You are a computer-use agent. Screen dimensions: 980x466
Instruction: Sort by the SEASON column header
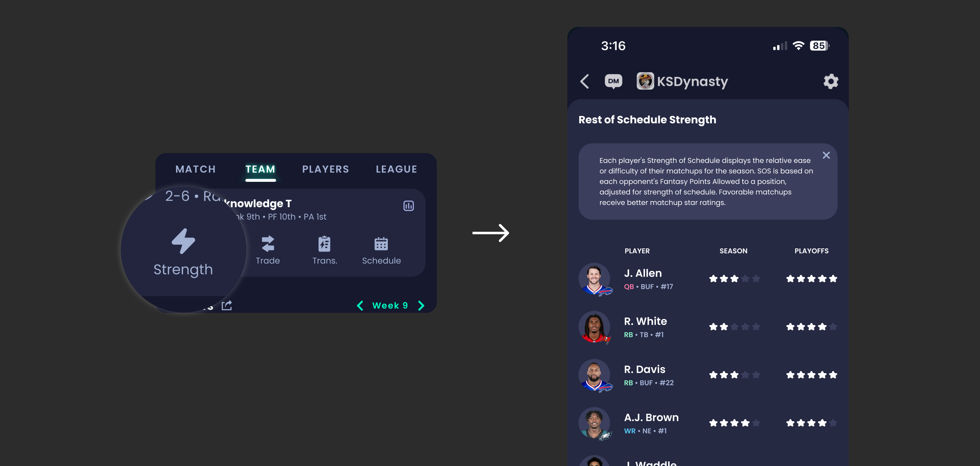pos(733,251)
